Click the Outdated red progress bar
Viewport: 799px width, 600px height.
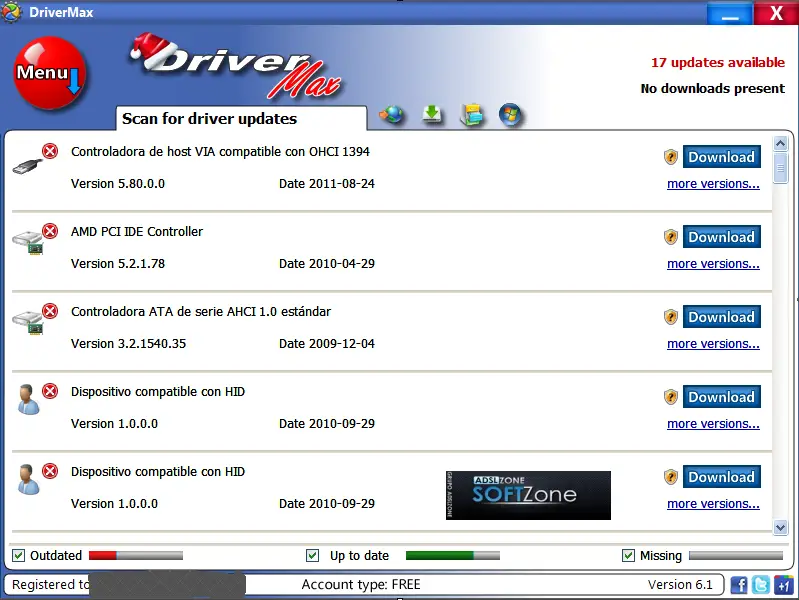136,555
